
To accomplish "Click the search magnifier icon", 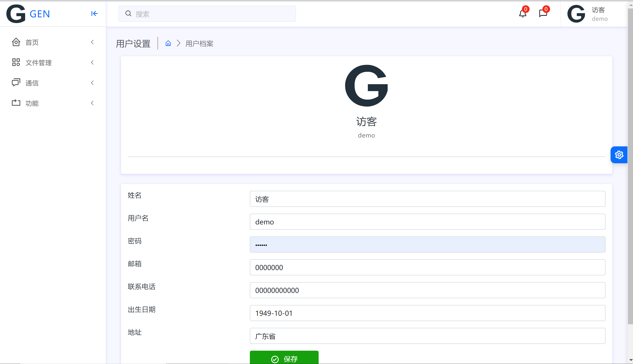I will pos(128,14).
